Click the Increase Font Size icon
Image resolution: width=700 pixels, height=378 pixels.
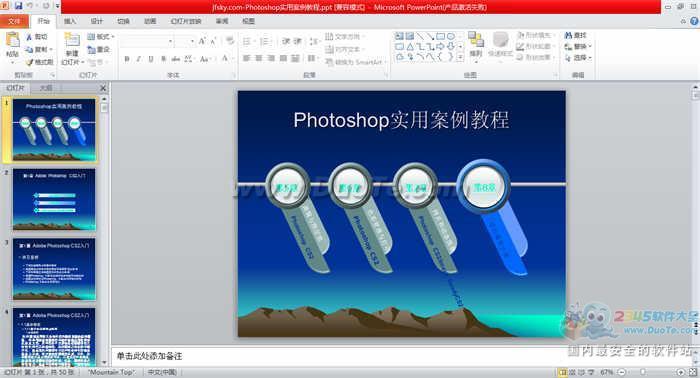[x=202, y=42]
